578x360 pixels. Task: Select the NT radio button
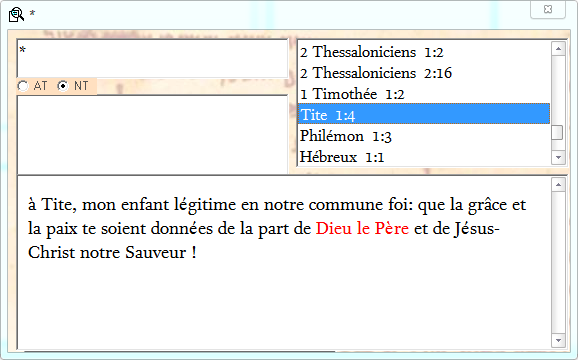pos(63,86)
